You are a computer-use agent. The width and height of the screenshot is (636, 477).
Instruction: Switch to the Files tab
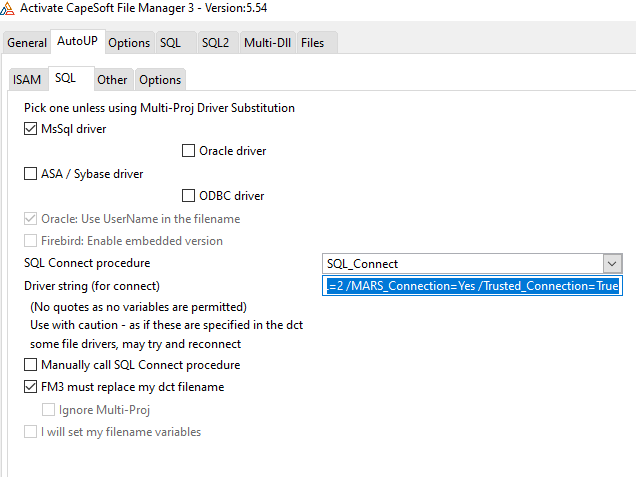[x=313, y=43]
